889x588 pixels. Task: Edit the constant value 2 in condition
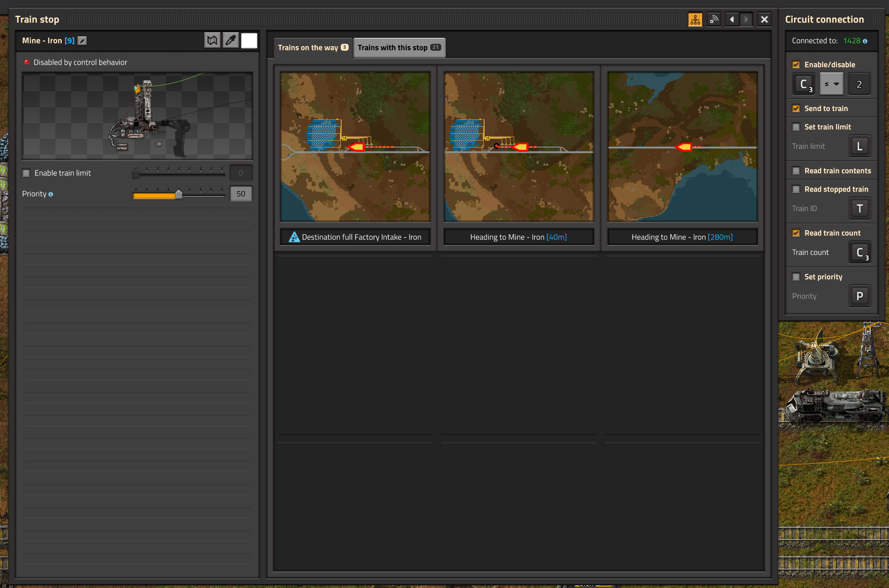tap(859, 84)
